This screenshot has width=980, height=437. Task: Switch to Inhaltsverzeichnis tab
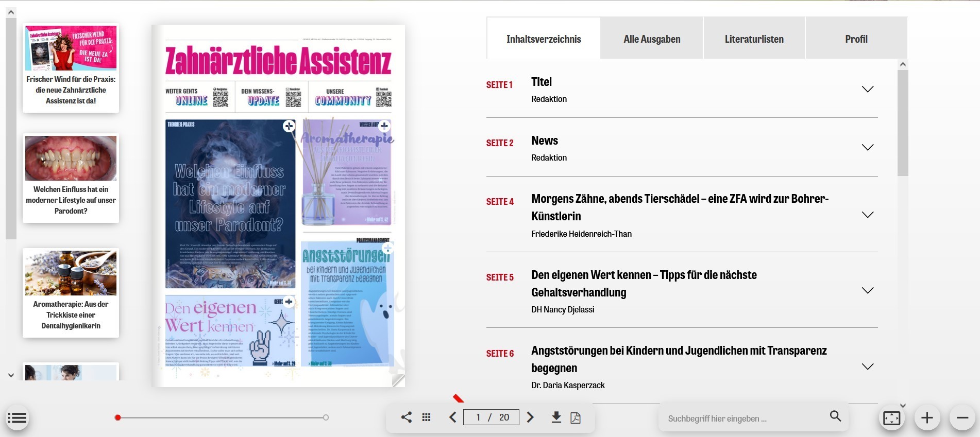coord(544,39)
